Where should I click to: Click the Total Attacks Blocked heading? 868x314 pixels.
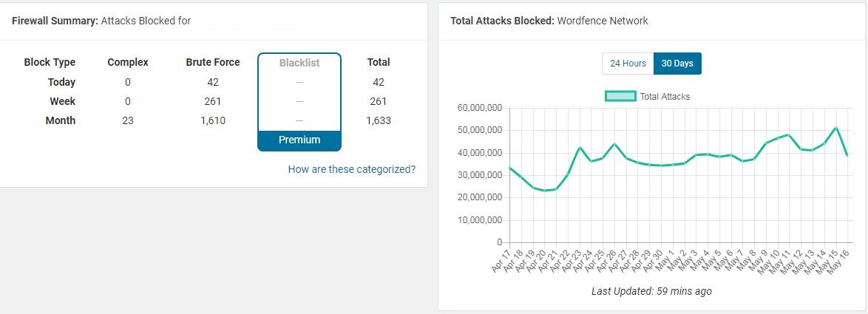point(502,21)
